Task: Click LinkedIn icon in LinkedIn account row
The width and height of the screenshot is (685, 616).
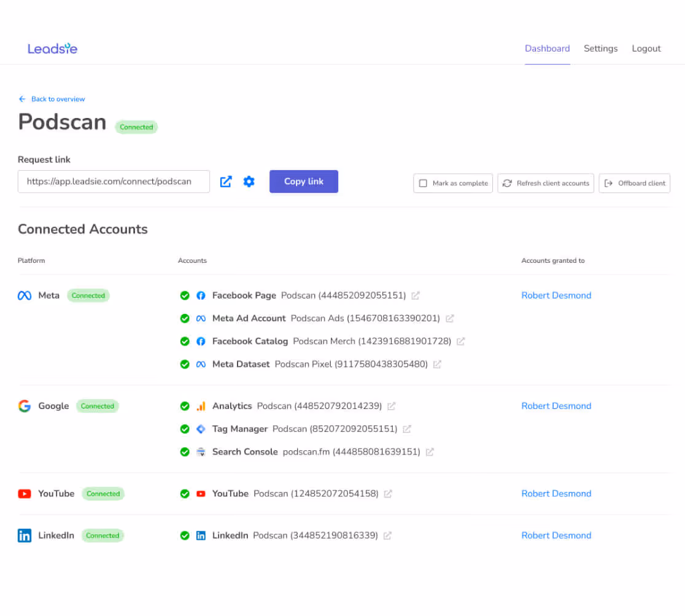Action: click(x=201, y=536)
